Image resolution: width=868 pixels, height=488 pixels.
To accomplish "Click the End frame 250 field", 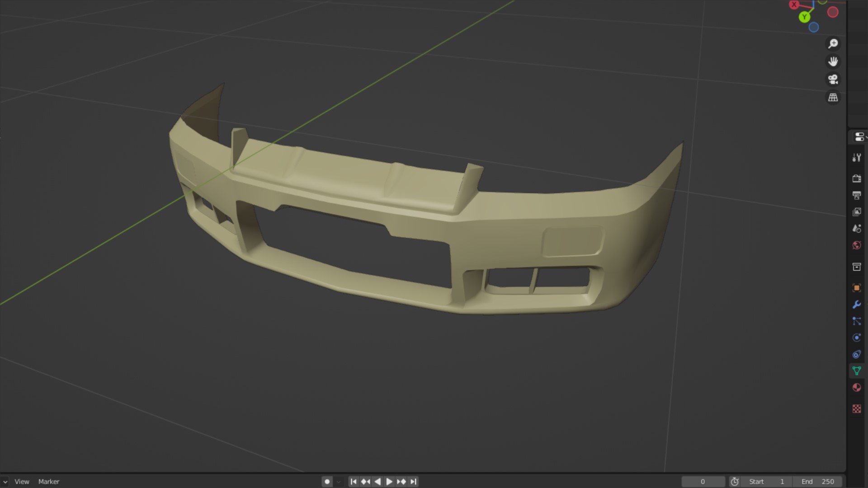I will coord(819,482).
